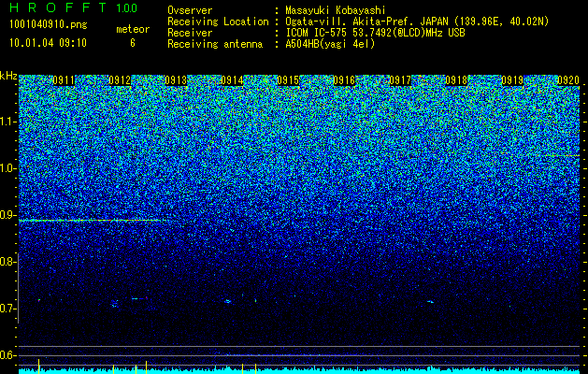588x374 pixels.
Task: Click the yellow meteor tick under 0912
Action: click(x=113, y=368)
